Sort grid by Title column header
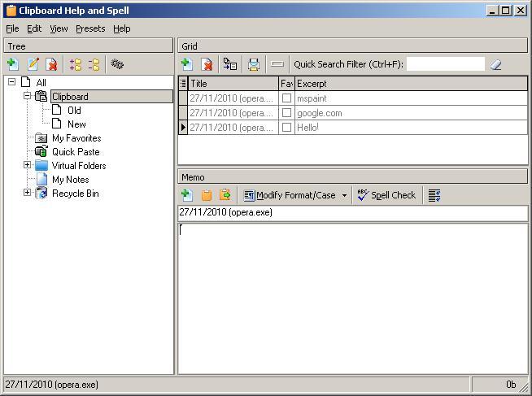532x396 pixels. pyautogui.click(x=233, y=84)
